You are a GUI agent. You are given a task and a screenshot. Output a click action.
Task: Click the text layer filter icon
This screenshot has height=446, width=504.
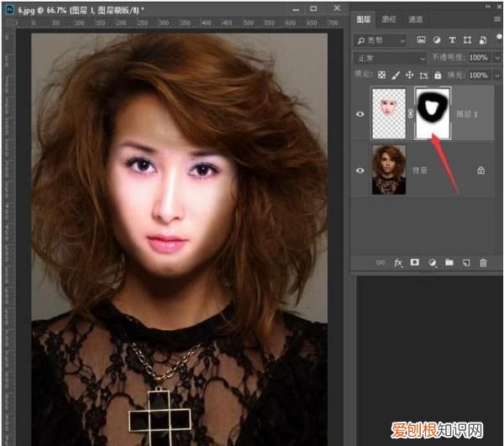[x=452, y=39]
